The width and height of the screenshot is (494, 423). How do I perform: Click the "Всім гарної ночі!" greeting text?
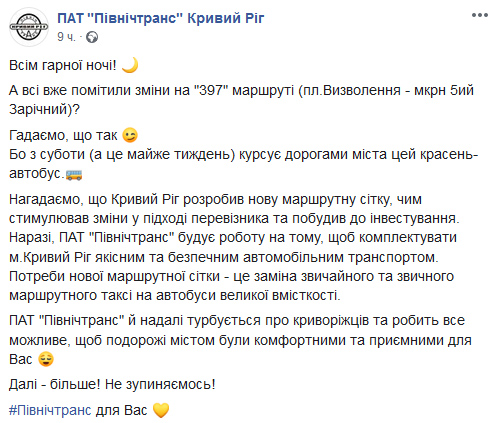click(63, 65)
